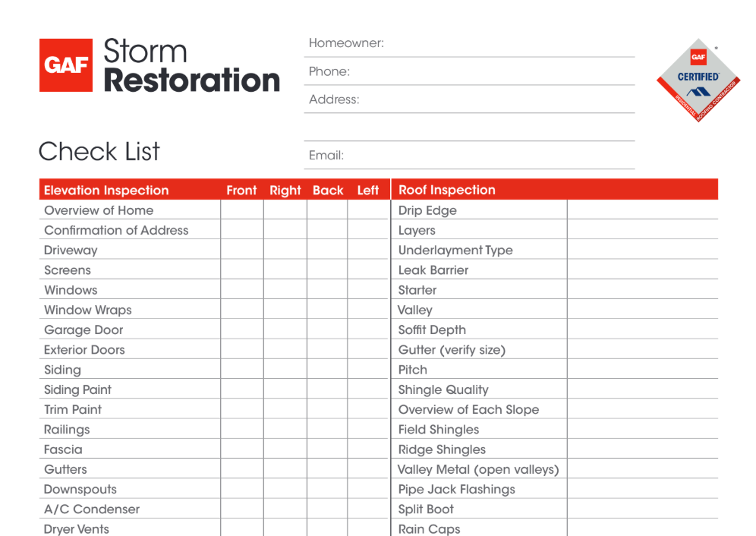Click the red GAF logo
The height and width of the screenshot is (536, 756).
[x=65, y=65]
